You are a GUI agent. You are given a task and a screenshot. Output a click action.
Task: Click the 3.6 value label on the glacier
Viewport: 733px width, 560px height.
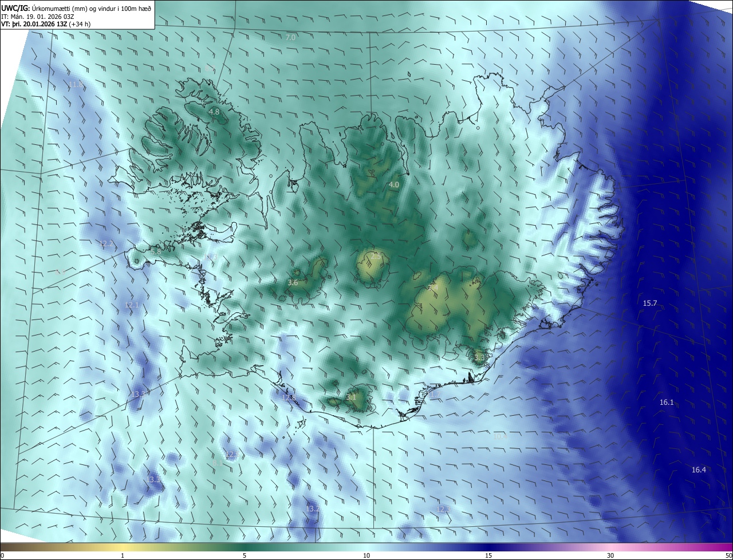[293, 283]
